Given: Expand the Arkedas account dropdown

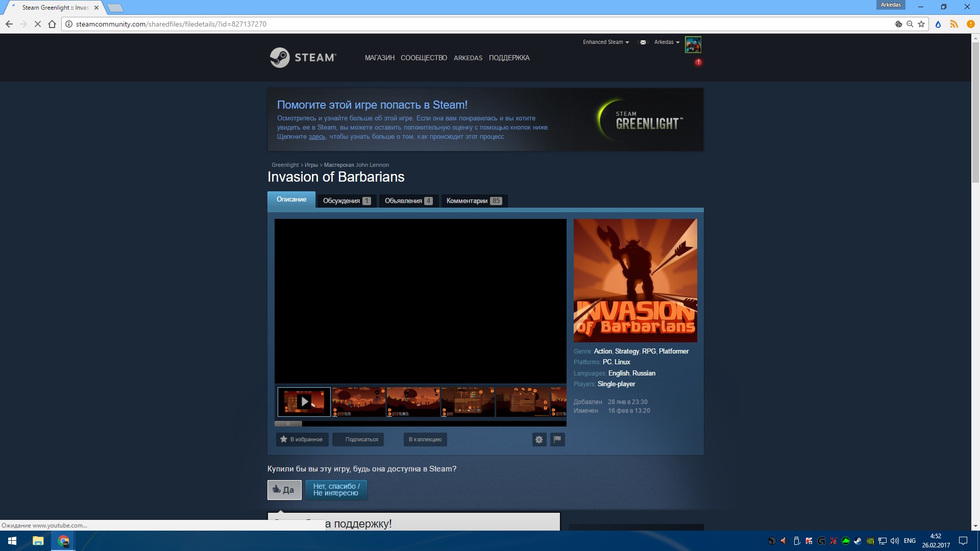Looking at the screenshot, I should 667,42.
